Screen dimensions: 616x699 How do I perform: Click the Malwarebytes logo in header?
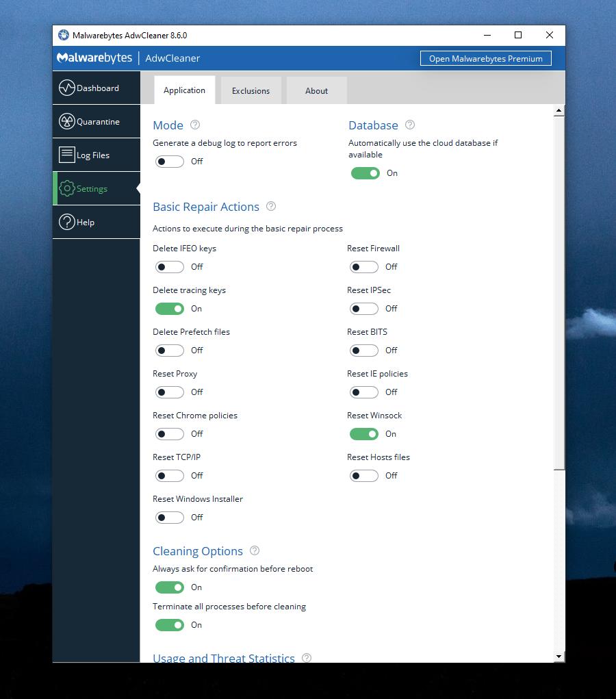coord(94,58)
